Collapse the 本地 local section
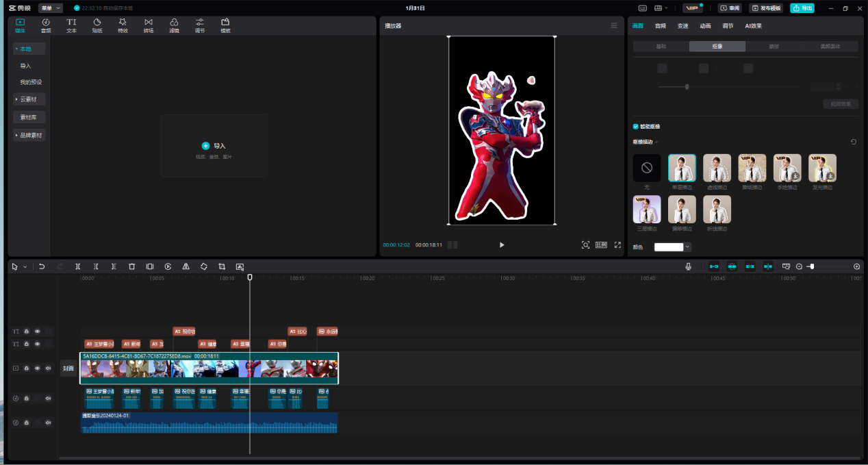 pyautogui.click(x=29, y=49)
